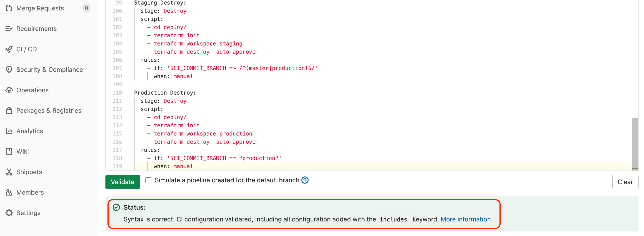Screen dimensions: 644x236
Task: Click the Members people icon
Action: 9,192
